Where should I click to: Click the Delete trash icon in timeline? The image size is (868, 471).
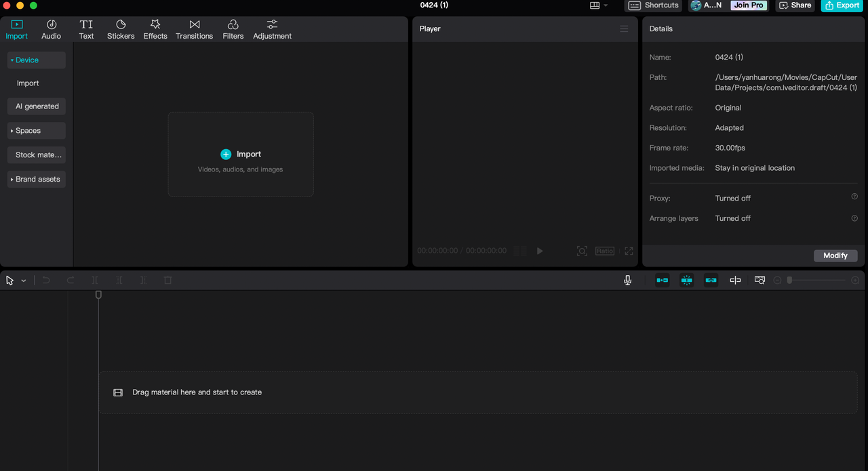coord(168,280)
